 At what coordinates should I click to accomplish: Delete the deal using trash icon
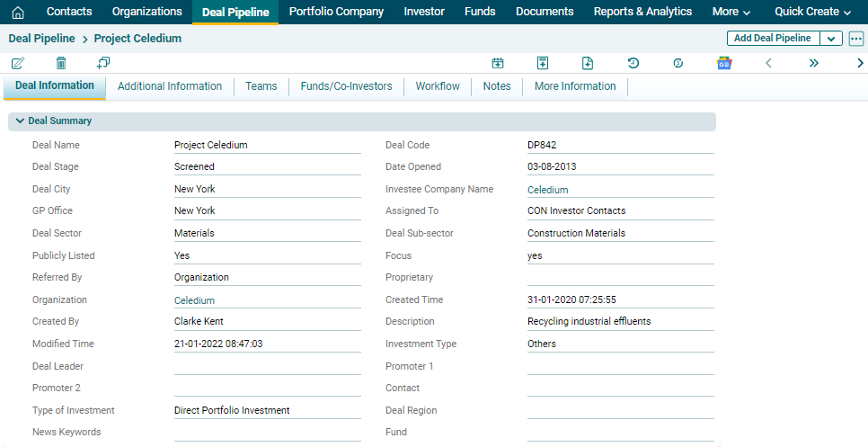61,63
